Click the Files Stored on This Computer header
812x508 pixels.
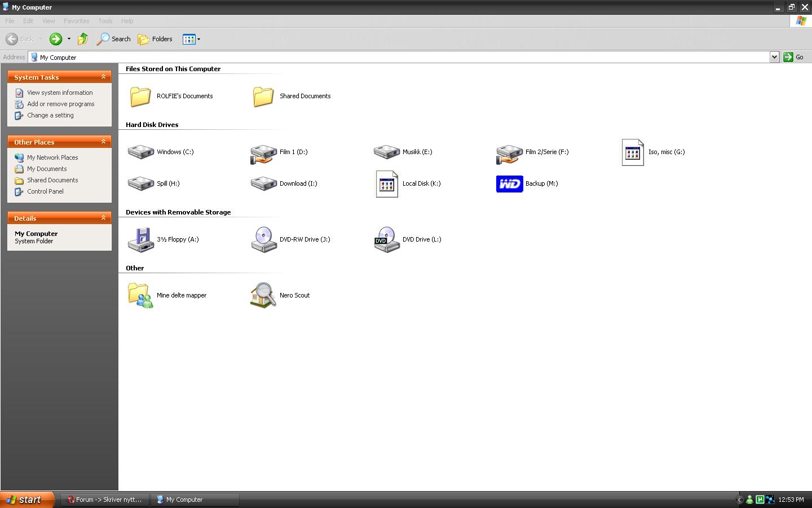click(173, 69)
